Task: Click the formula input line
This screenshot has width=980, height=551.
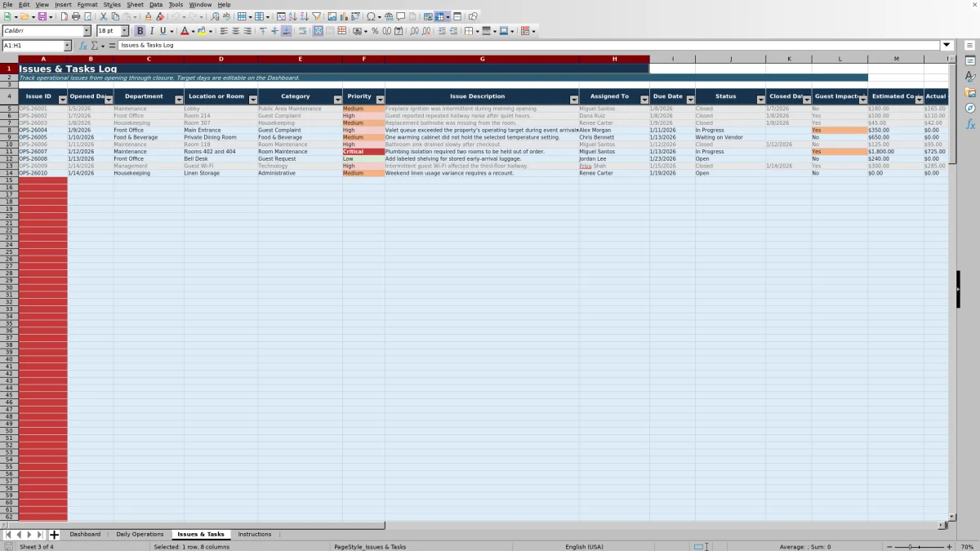Action: 529,46
